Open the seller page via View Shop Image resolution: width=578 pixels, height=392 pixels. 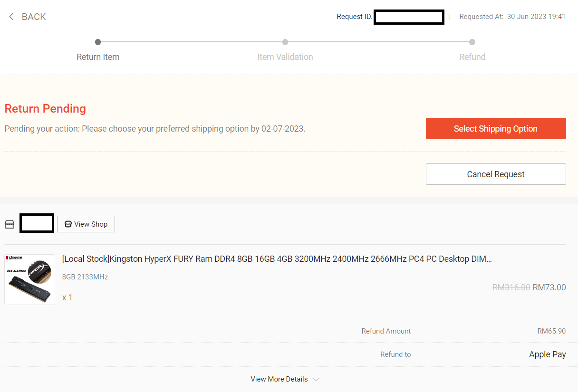[x=86, y=224]
